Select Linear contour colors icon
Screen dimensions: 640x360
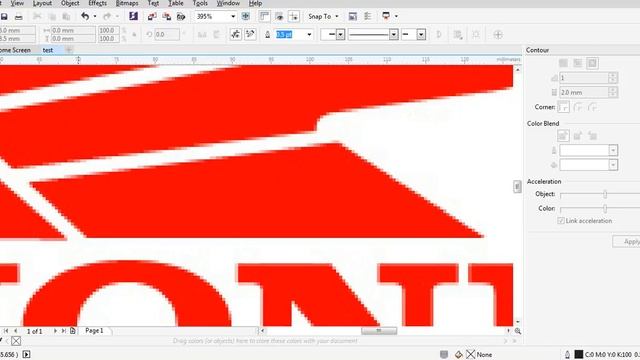pos(563,136)
